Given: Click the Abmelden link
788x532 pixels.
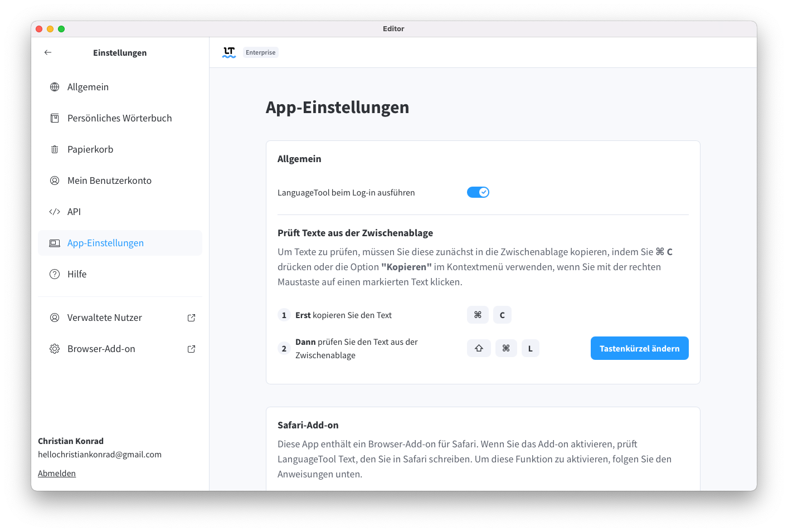Looking at the screenshot, I should pyautogui.click(x=57, y=474).
